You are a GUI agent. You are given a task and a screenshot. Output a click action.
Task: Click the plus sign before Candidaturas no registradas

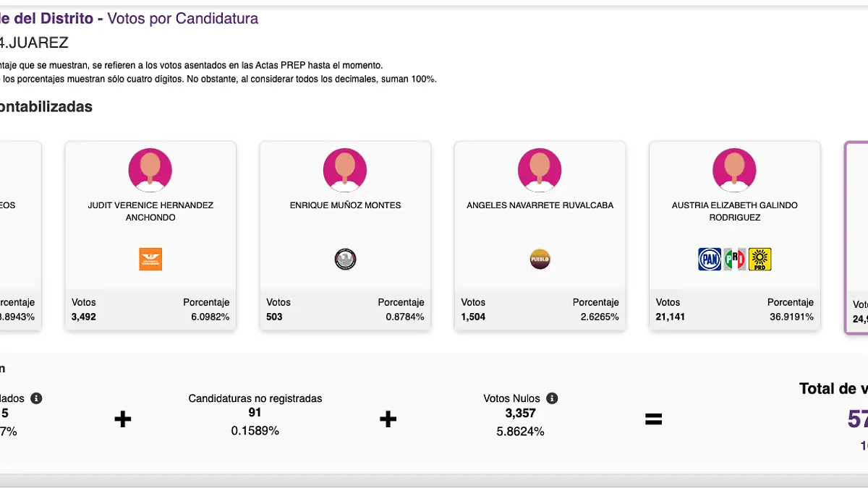tap(123, 419)
